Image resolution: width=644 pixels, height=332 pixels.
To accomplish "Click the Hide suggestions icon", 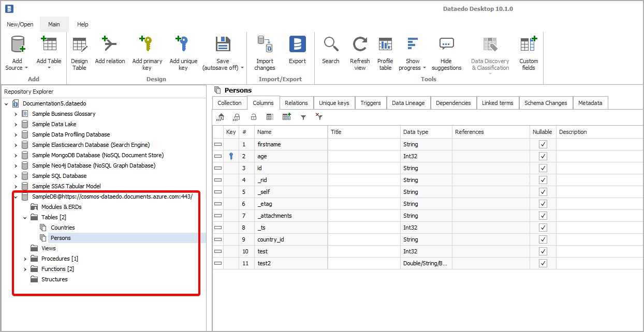I will click(x=446, y=52).
